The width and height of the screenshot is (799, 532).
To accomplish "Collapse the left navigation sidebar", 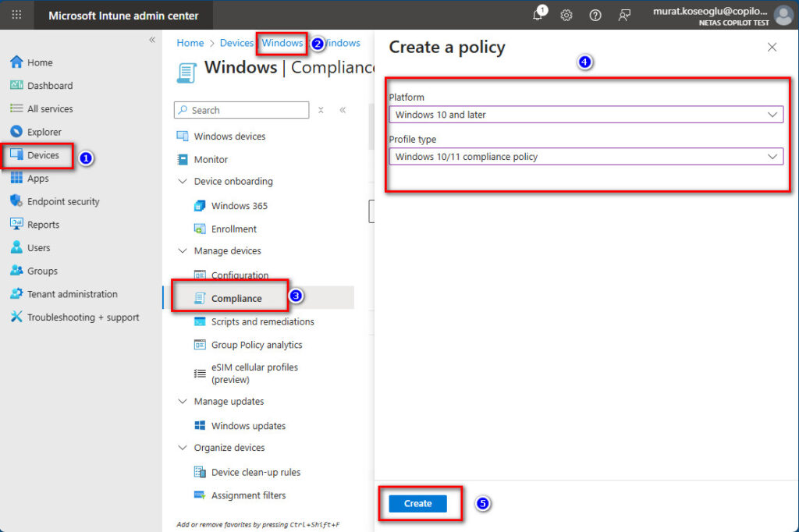I will point(152,40).
